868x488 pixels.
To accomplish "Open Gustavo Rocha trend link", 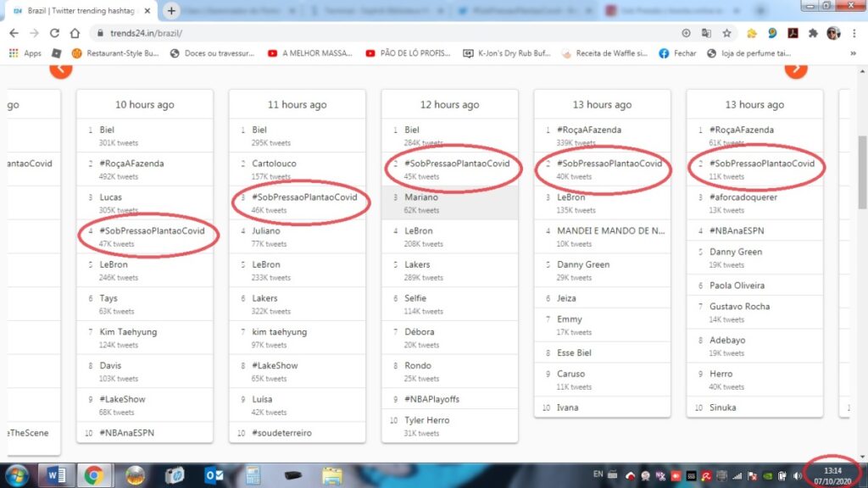I will coord(739,307).
